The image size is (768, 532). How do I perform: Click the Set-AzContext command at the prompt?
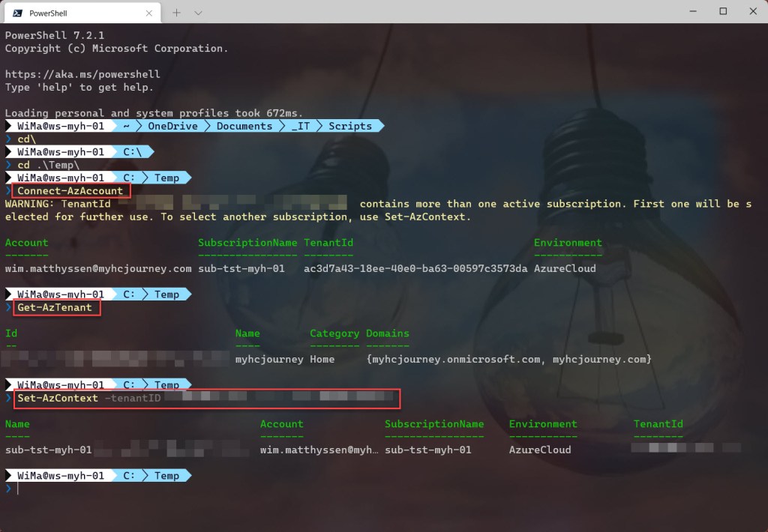[x=58, y=398]
